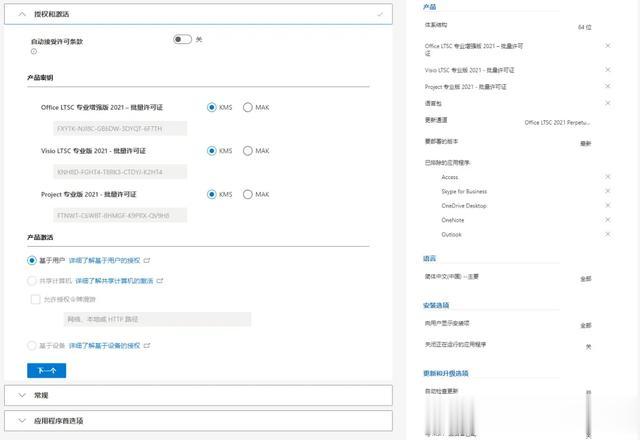
Task: Click the Project product key field
Action: pos(120,215)
